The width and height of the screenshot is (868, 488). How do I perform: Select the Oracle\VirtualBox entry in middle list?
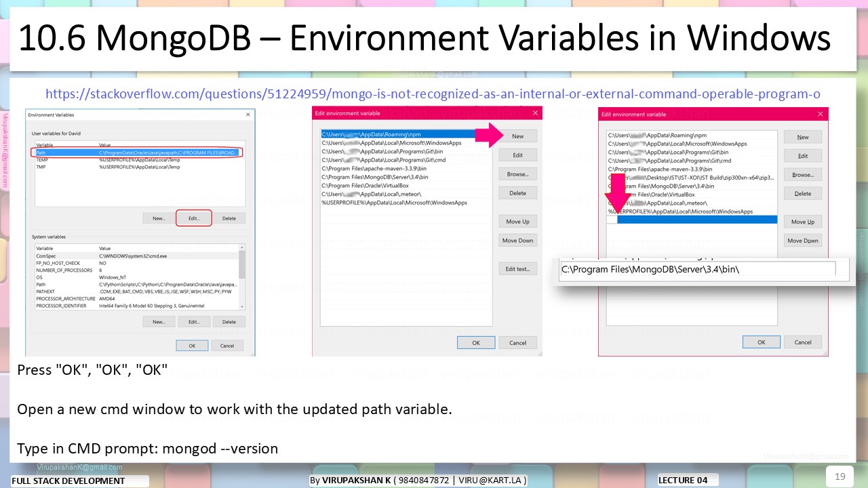click(365, 185)
